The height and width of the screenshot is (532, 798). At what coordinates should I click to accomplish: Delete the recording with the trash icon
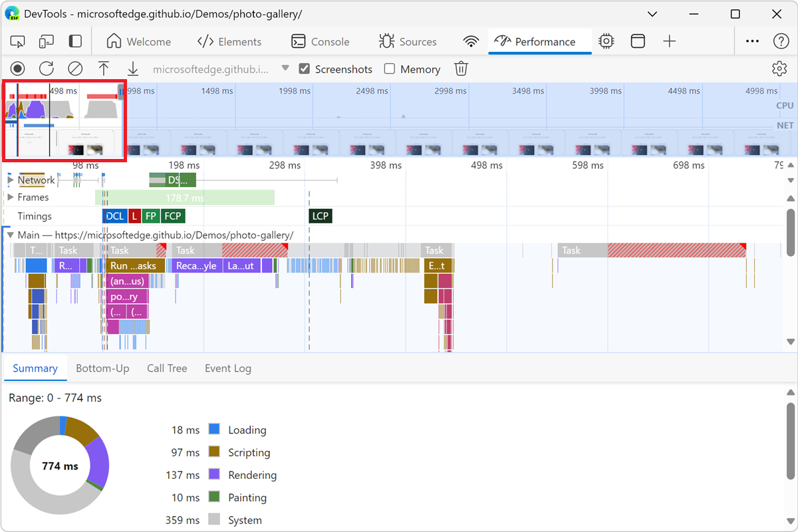(461, 68)
